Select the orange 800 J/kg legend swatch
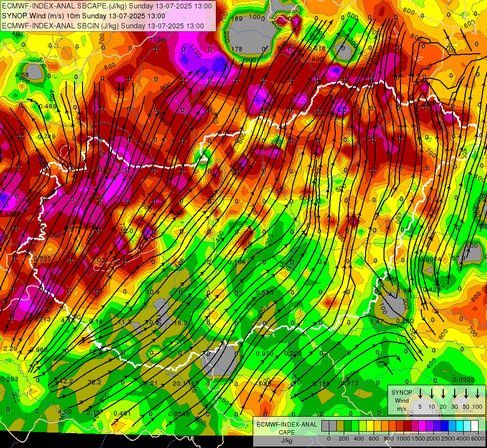 pos(392,426)
